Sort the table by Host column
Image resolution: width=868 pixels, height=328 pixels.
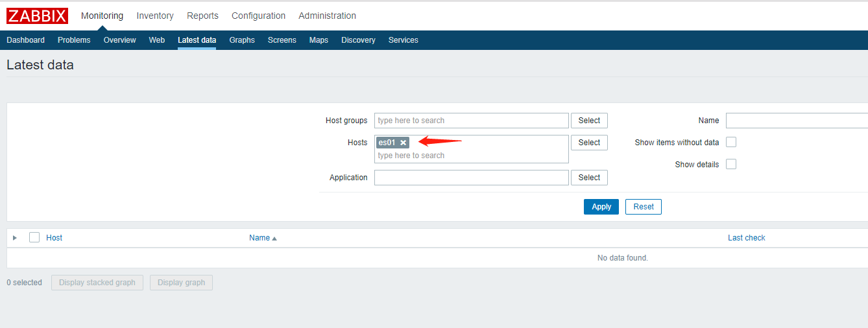54,238
